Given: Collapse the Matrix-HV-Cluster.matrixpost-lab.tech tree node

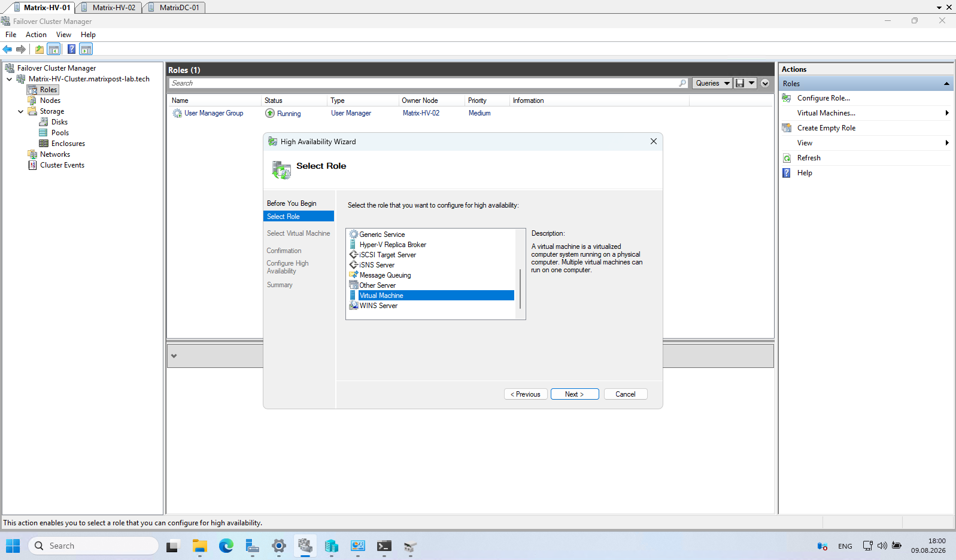Looking at the screenshot, I should tap(10, 79).
